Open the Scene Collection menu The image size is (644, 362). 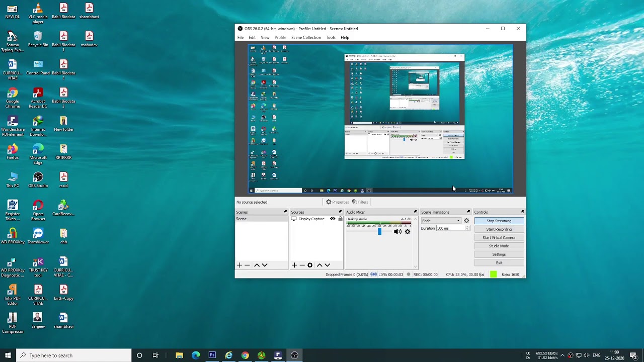pyautogui.click(x=306, y=38)
